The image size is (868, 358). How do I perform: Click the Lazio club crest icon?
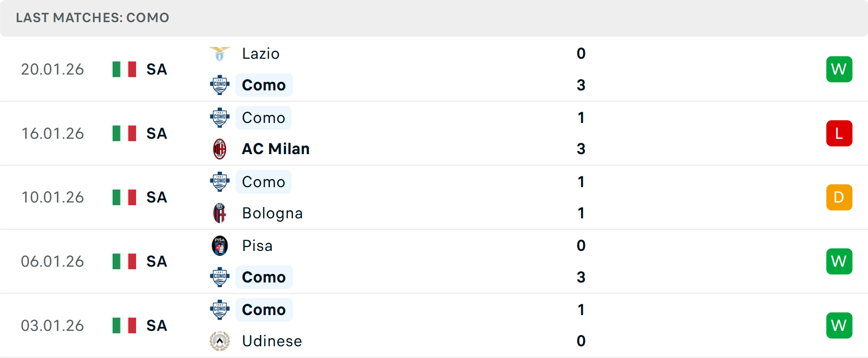(x=220, y=54)
